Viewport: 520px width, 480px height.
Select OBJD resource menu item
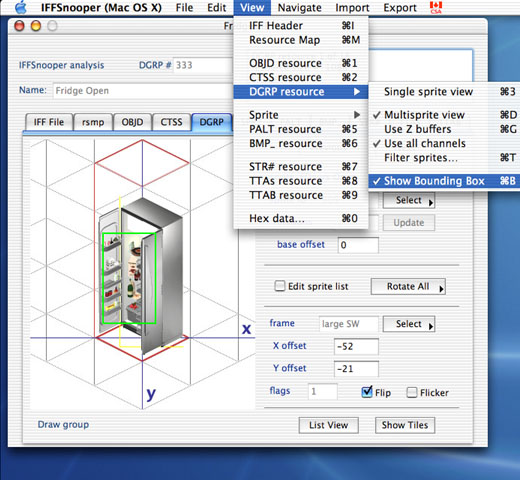click(x=301, y=63)
